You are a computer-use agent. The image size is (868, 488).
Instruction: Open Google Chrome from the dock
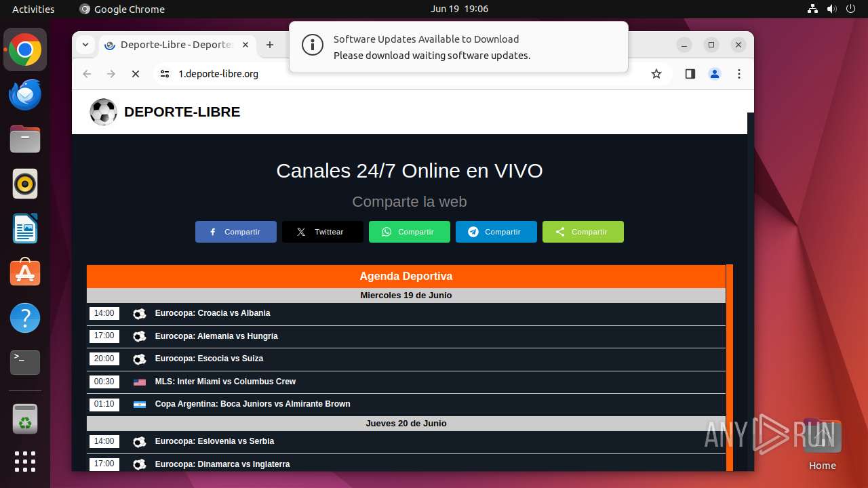coord(25,49)
